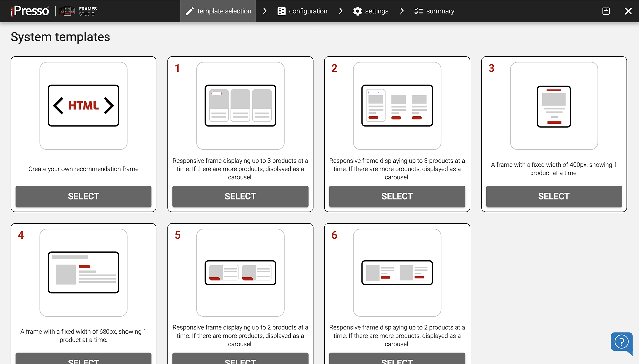Close the Frames Studio editor
The width and height of the screenshot is (639, 364).
click(x=628, y=11)
